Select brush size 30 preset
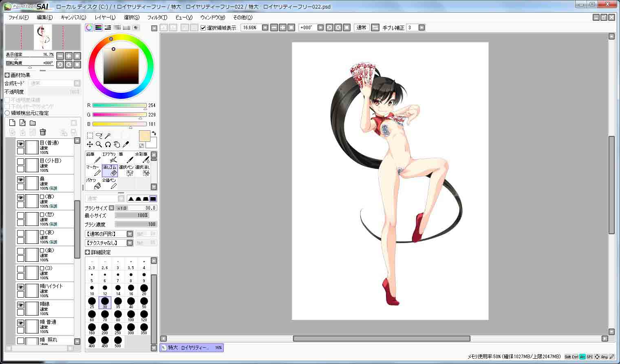Viewport: 620px width, 364px height. (105, 303)
